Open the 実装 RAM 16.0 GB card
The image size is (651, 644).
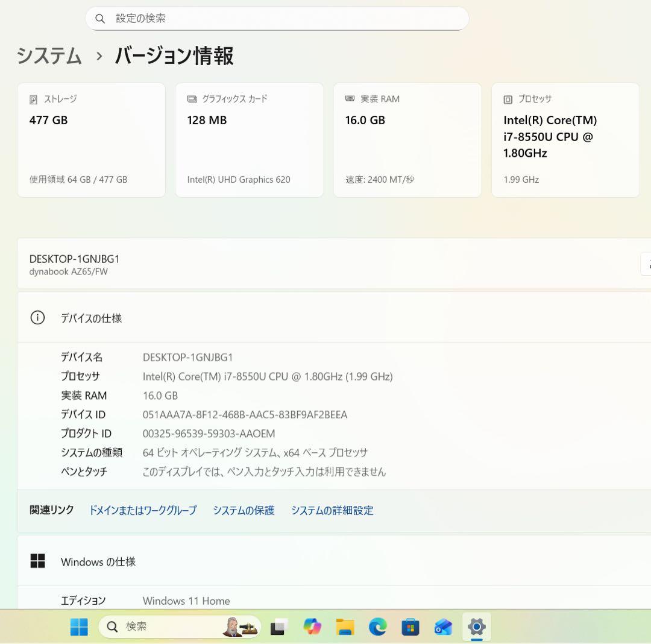tap(407, 140)
